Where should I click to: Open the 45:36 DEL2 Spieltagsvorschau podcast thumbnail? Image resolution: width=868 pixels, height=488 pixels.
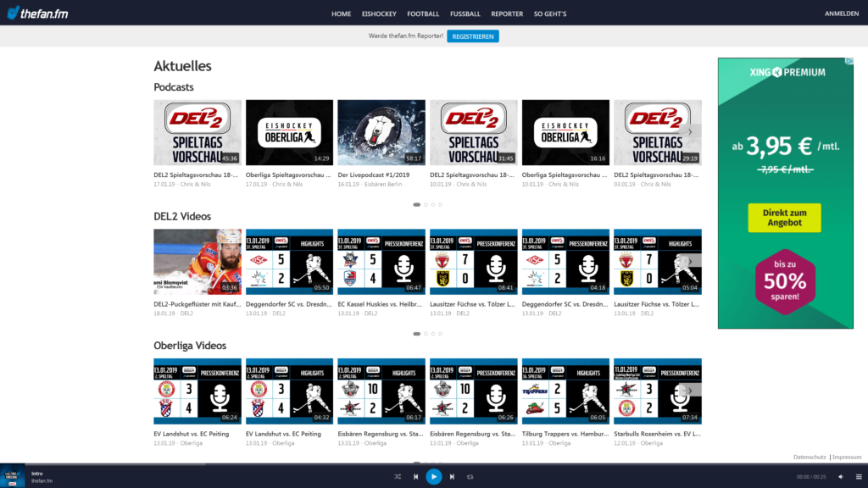point(197,132)
